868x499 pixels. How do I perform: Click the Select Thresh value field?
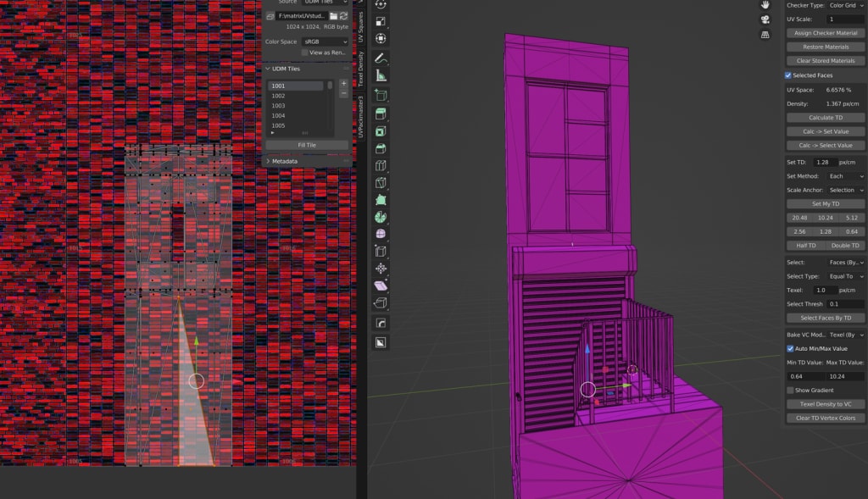click(x=845, y=303)
